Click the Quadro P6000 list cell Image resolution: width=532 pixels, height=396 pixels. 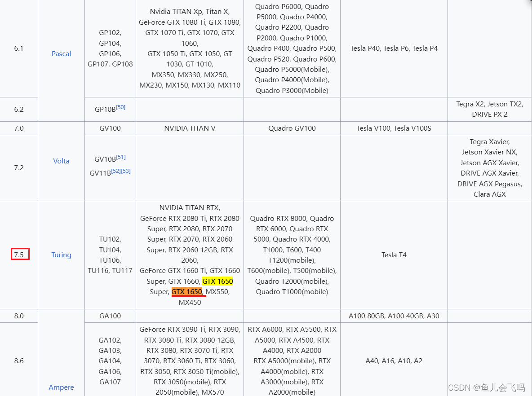[292, 48]
